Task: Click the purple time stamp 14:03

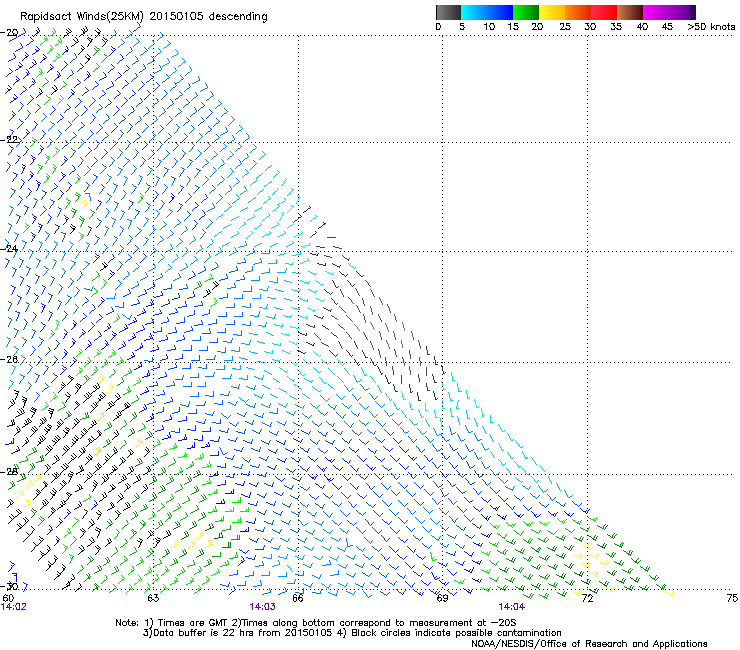Action: (x=262, y=607)
